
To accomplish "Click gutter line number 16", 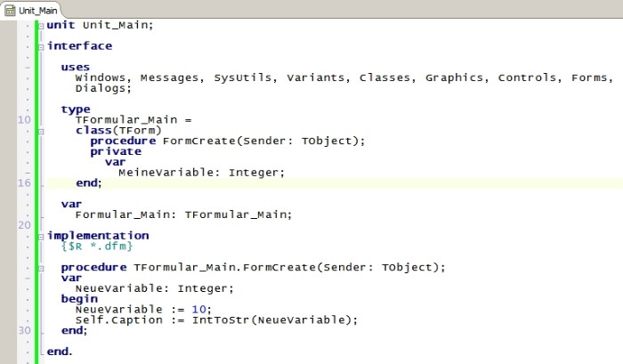I will coord(24,182).
